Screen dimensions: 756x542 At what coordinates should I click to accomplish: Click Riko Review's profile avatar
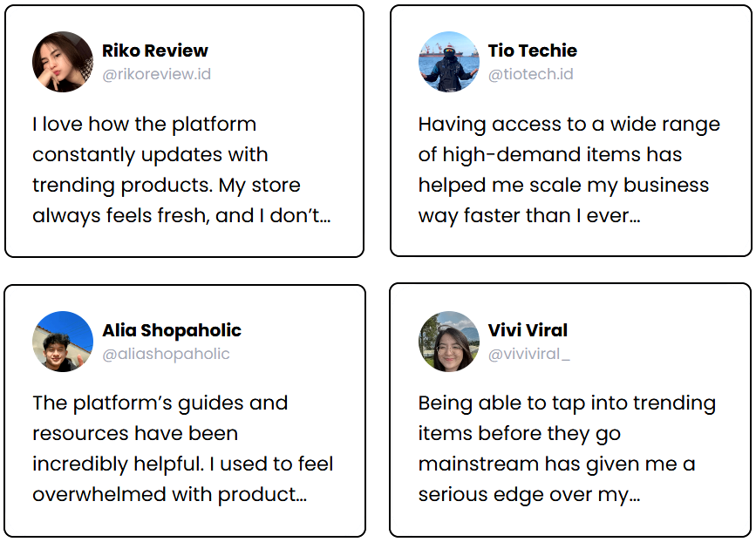click(63, 62)
